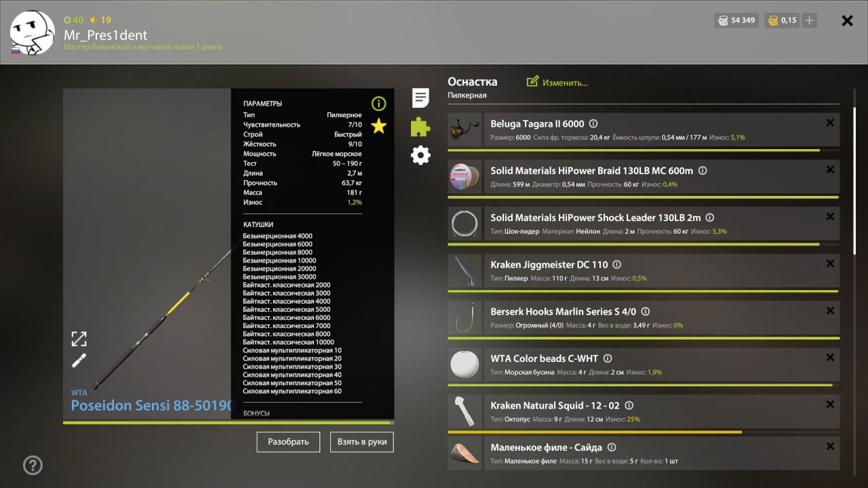Click the rig list scrollbar
Viewport: 868px width, 488px height.
(x=854, y=180)
